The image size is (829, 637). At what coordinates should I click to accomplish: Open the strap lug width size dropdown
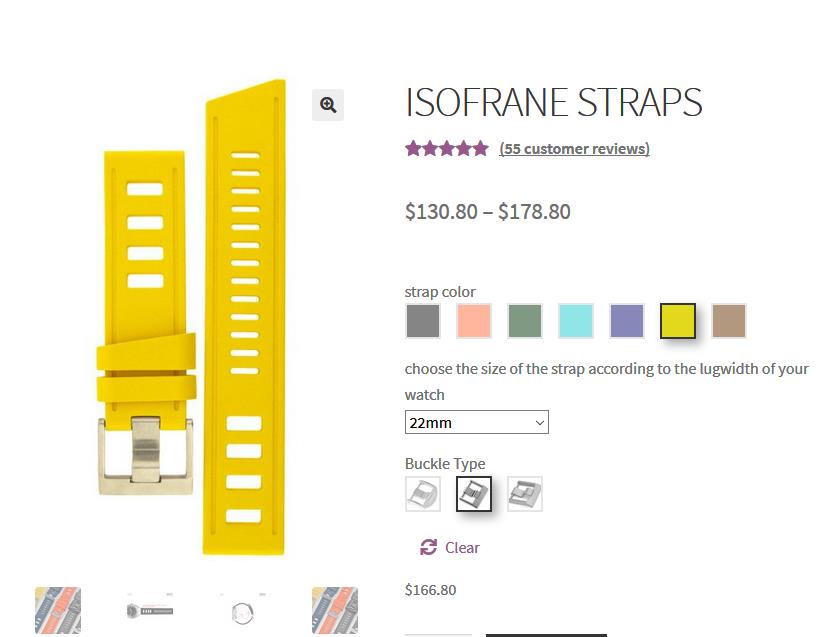coord(476,422)
